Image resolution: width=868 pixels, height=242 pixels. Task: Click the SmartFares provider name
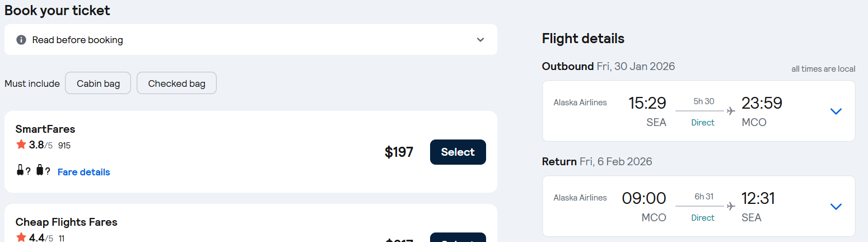[45, 129]
